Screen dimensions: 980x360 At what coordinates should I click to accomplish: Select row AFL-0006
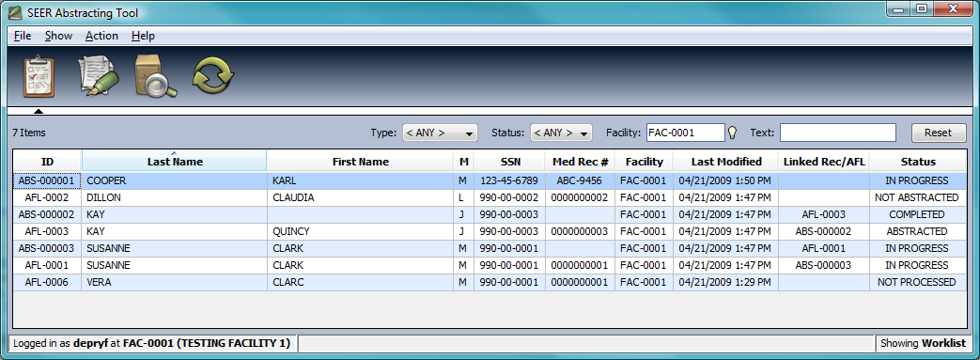[x=490, y=282]
